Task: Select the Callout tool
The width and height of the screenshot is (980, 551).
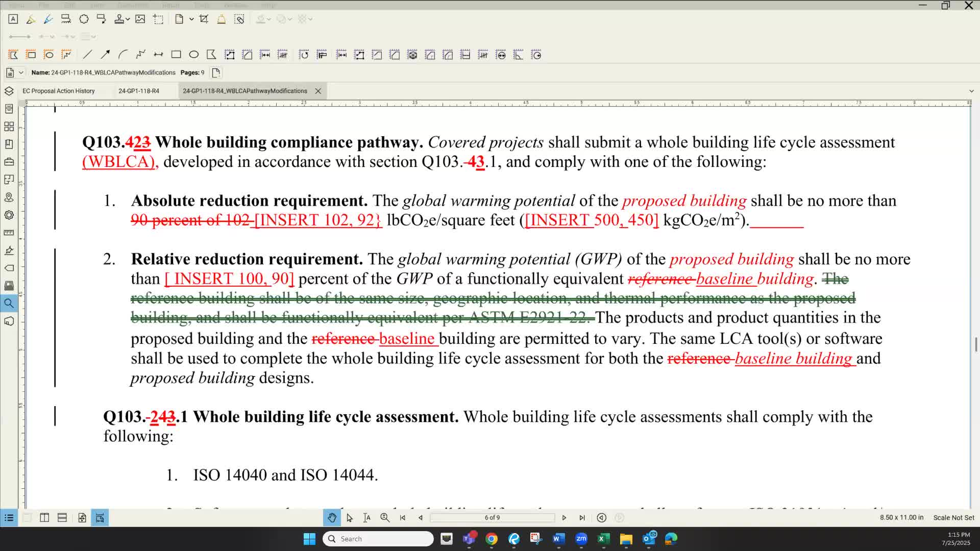Action: 101,19
